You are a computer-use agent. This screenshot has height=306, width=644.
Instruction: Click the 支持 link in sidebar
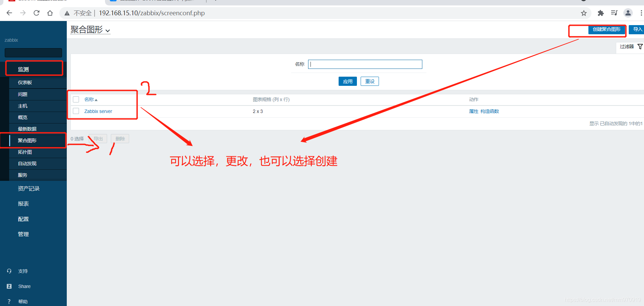click(23, 271)
